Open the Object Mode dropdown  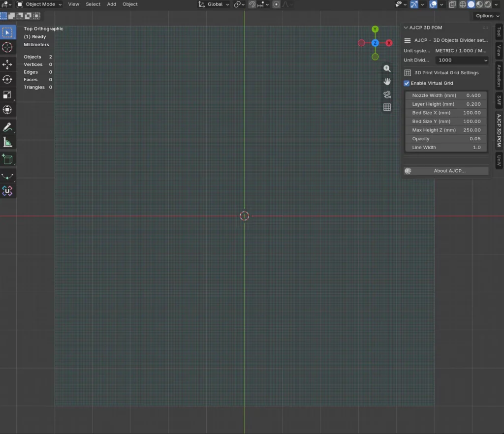(x=39, y=4)
